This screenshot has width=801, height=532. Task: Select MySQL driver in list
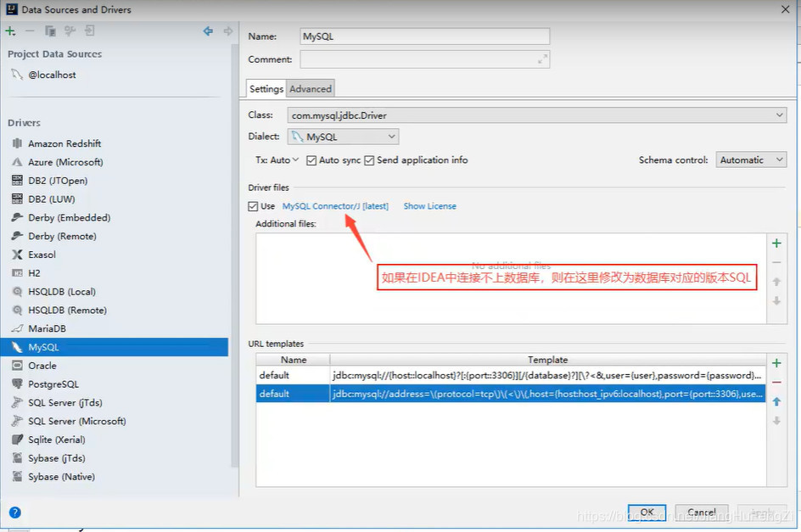coord(115,347)
